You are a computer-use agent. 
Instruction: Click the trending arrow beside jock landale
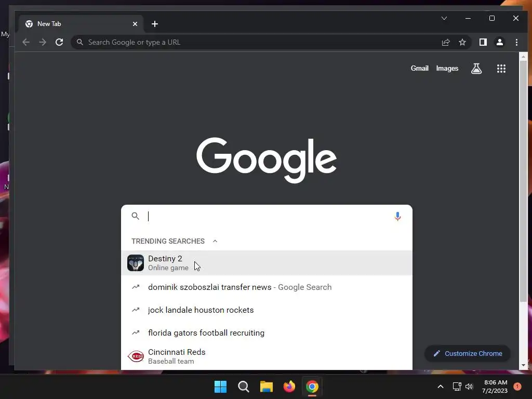coord(136,310)
